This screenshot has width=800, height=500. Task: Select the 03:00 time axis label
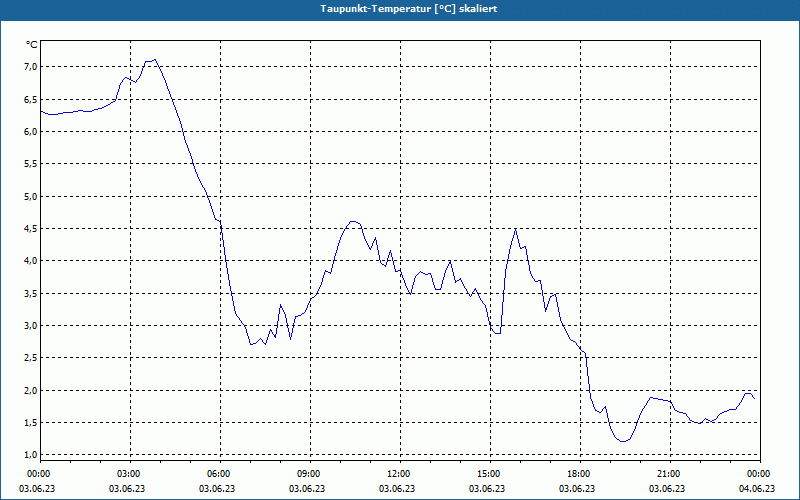coord(128,474)
